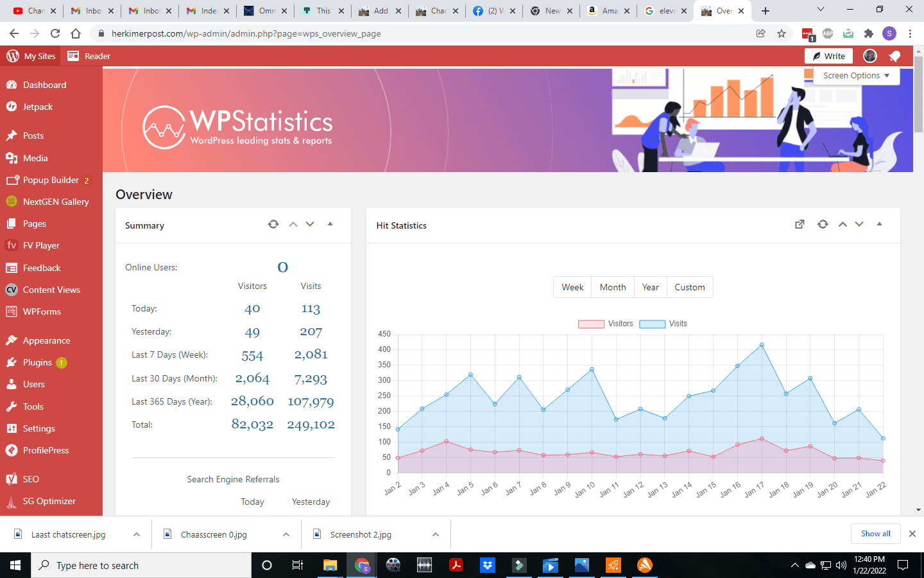The image size is (924, 578).
Task: Move the Summary widget up
Action: click(293, 224)
